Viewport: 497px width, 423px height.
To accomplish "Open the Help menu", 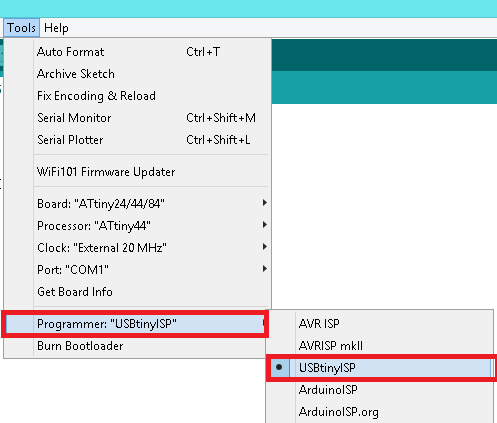I will click(56, 28).
